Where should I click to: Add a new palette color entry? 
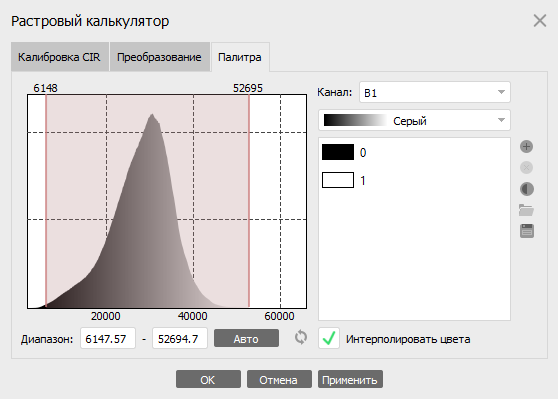[526, 146]
